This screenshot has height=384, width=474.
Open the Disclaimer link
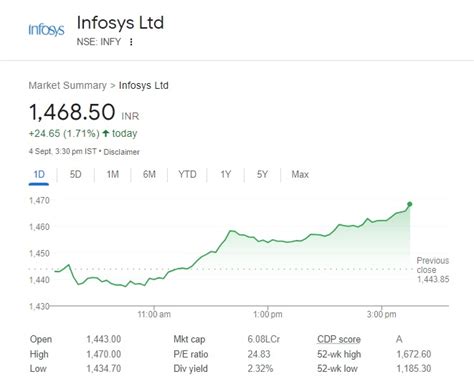121,152
